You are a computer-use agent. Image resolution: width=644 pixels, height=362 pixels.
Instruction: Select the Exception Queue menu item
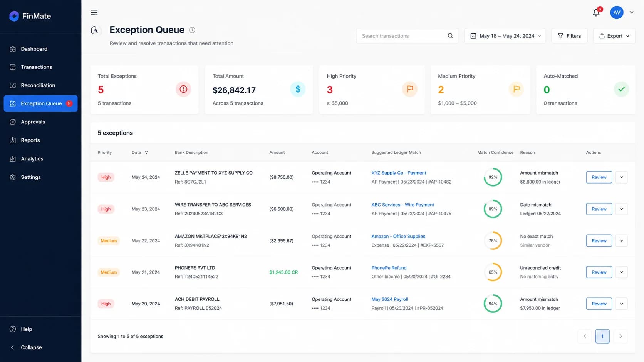pyautogui.click(x=40, y=103)
